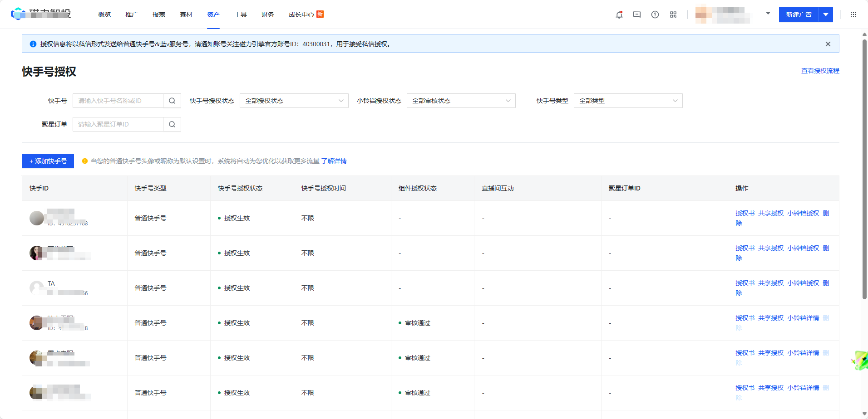The width and height of the screenshot is (868, 419).
Task: Focus the 请输入快手号名称或ID input field
Action: tap(118, 101)
